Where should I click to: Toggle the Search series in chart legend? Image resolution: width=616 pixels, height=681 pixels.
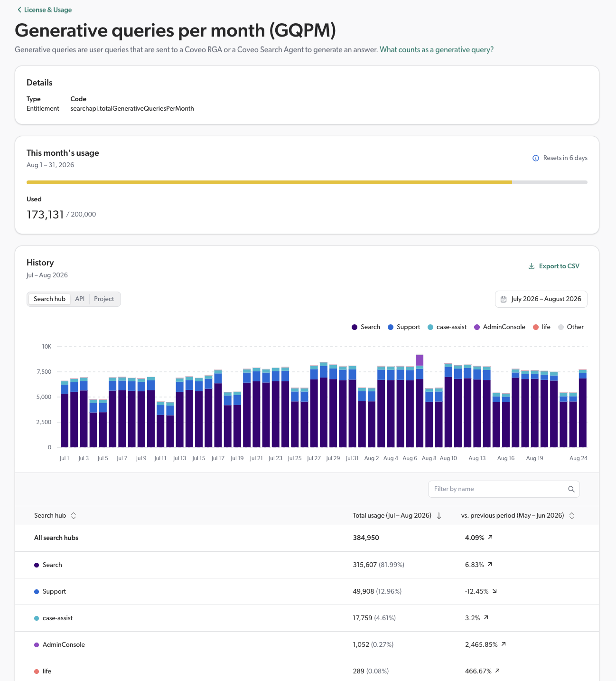[366, 327]
